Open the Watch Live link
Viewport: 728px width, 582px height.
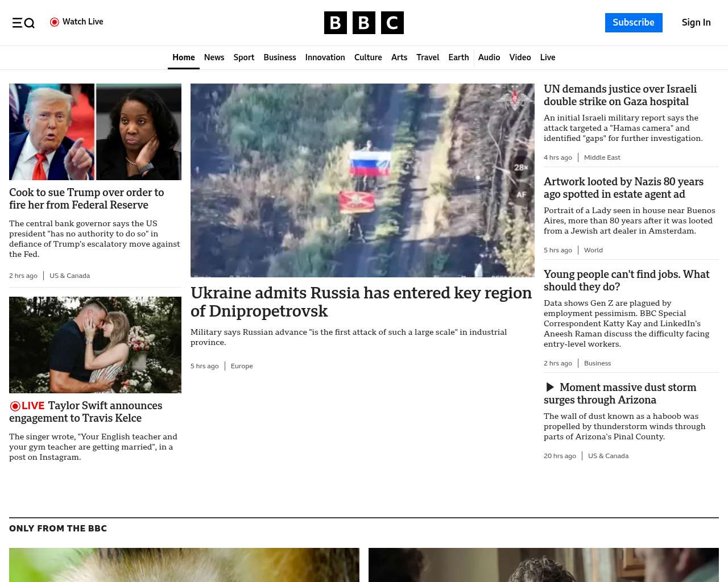[x=77, y=22]
